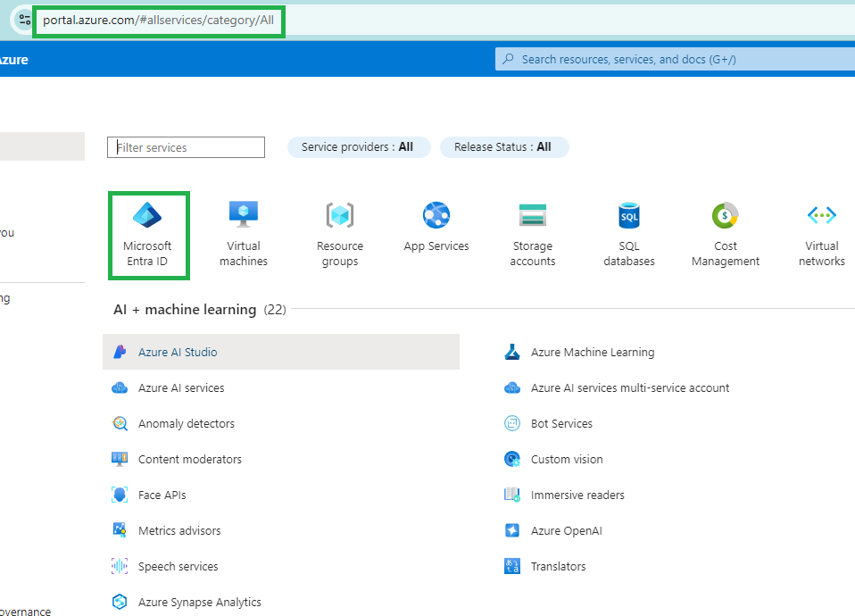Image resolution: width=855 pixels, height=616 pixels.
Task: Open the Speech services link
Action: [x=178, y=566]
